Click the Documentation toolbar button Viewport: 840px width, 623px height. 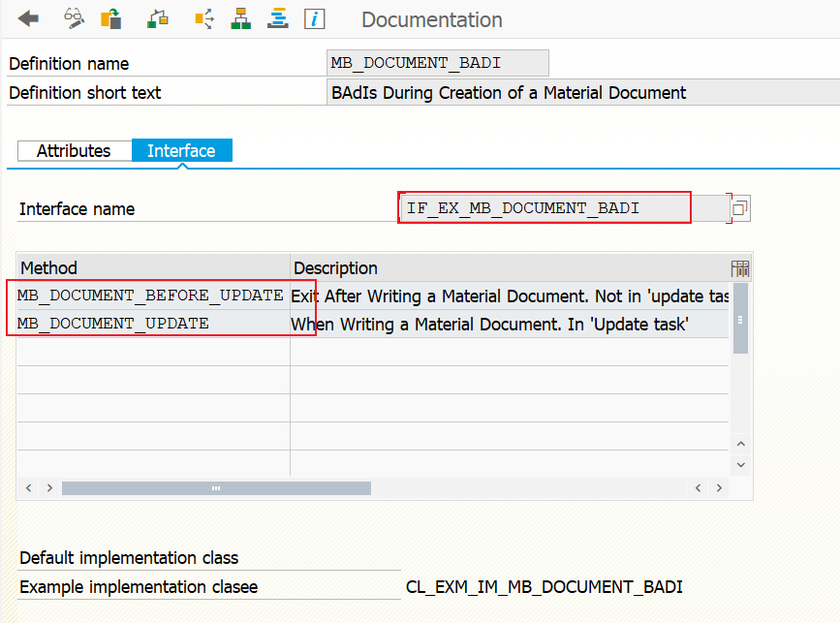pyautogui.click(x=432, y=19)
